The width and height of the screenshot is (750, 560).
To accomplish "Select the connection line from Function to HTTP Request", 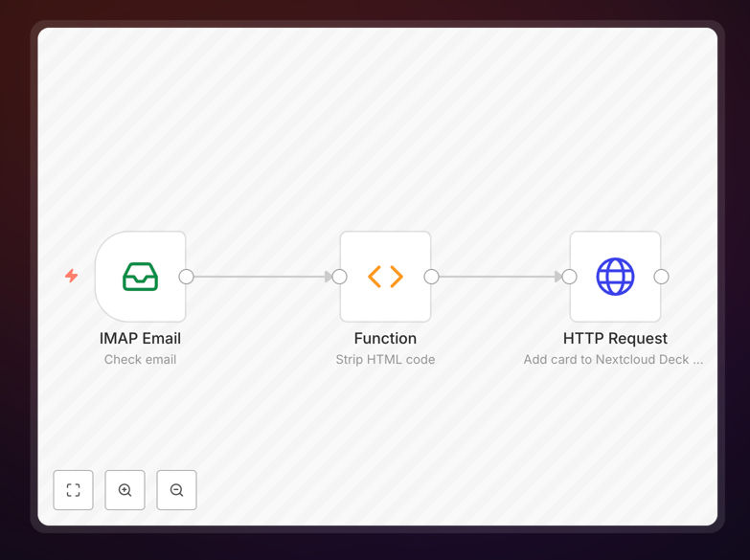I will pos(500,277).
